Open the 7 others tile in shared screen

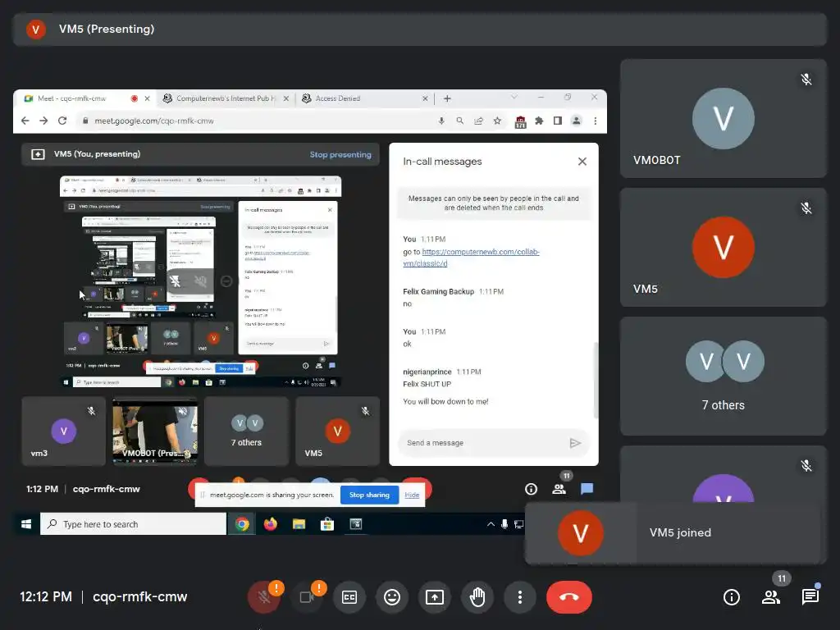pos(246,431)
